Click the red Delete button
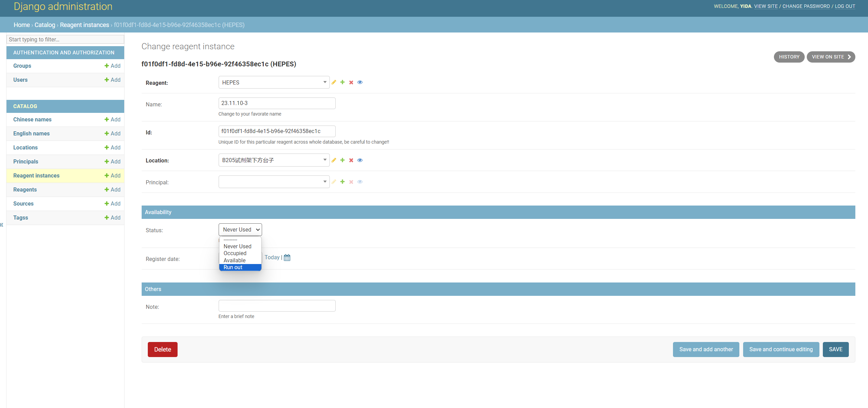 163,350
